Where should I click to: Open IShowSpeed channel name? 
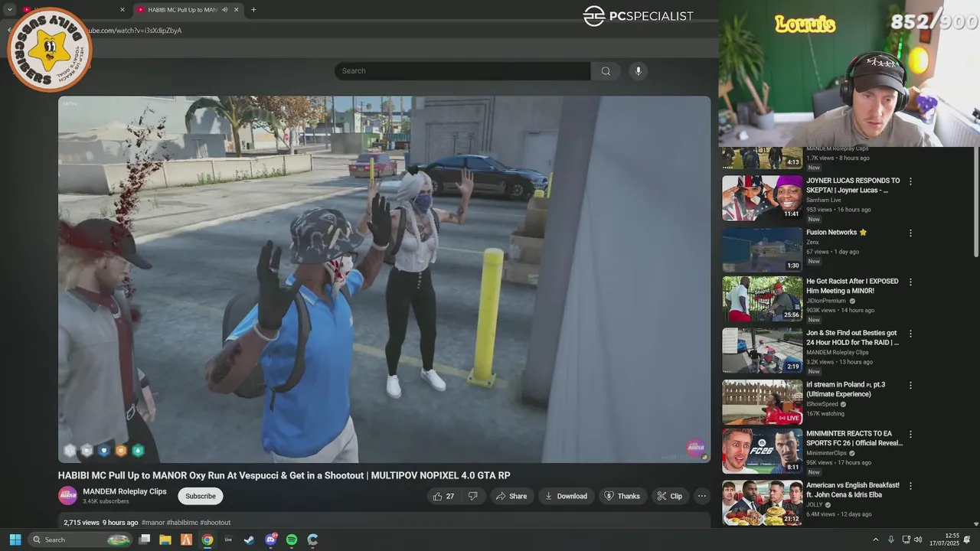pyautogui.click(x=822, y=404)
